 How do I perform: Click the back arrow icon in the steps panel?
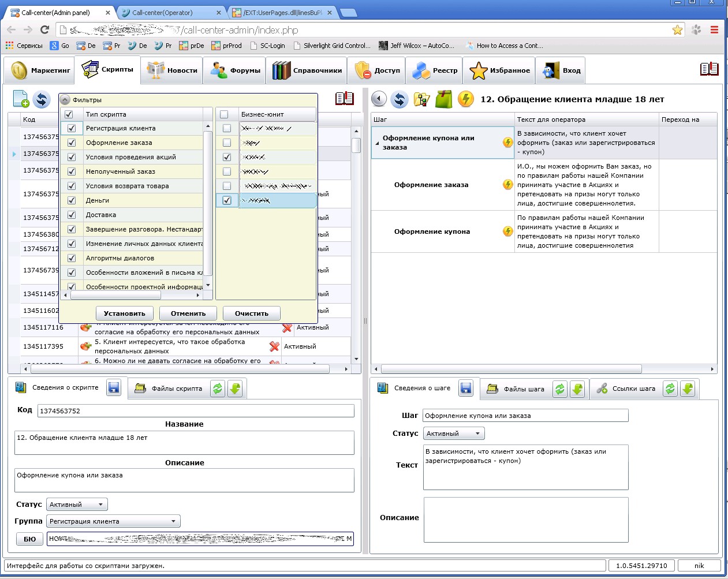(379, 99)
